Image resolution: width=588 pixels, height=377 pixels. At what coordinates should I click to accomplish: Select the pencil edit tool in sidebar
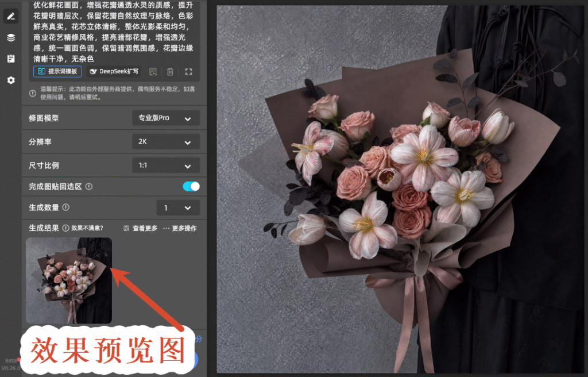coord(11,16)
